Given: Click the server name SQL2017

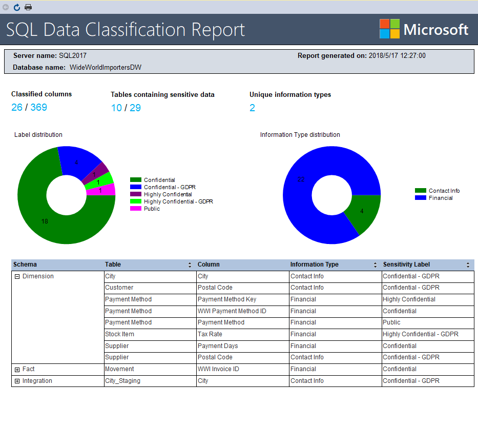Looking at the screenshot, I should [x=73, y=55].
